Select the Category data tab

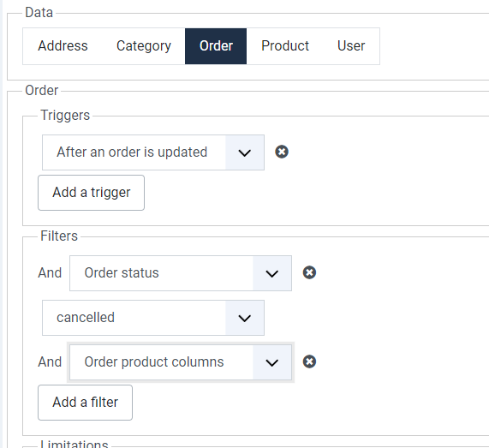coord(144,46)
